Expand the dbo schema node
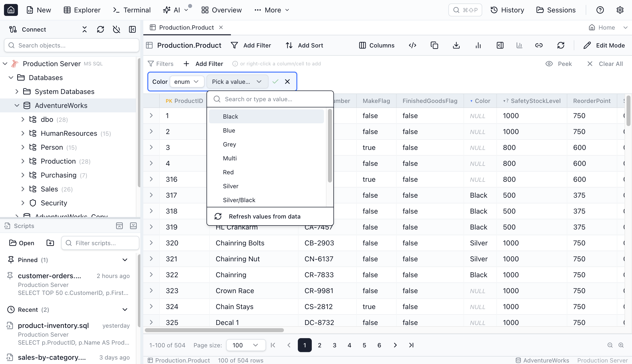Screen dimensions: 632x364 click(23, 119)
